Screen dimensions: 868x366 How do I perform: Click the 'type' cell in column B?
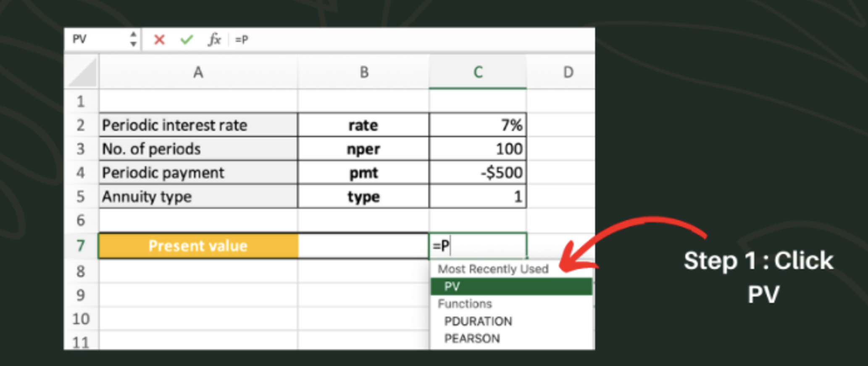(x=363, y=196)
